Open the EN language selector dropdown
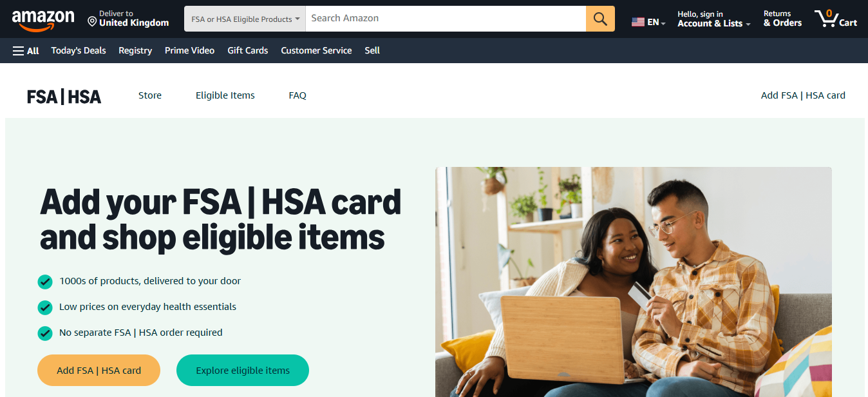 [648, 22]
